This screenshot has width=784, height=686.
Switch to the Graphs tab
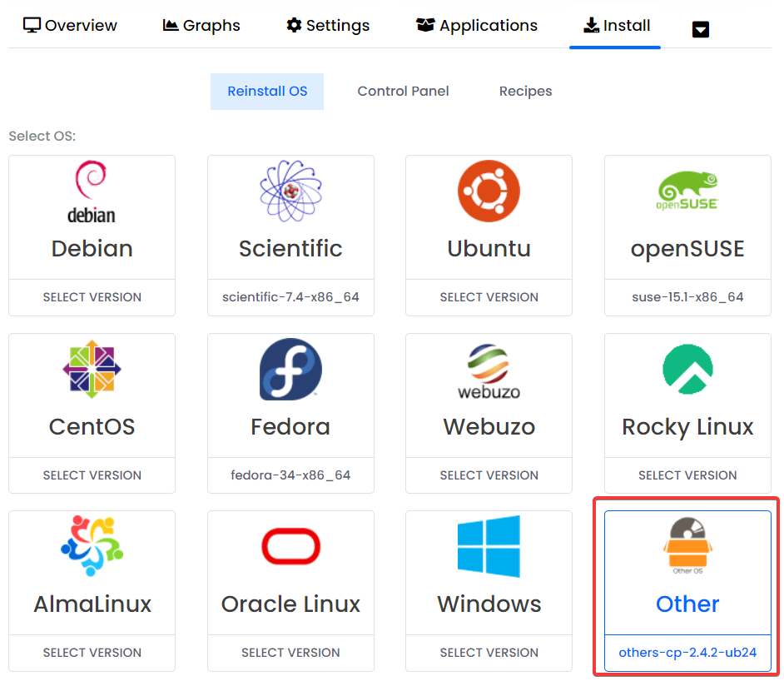[201, 25]
